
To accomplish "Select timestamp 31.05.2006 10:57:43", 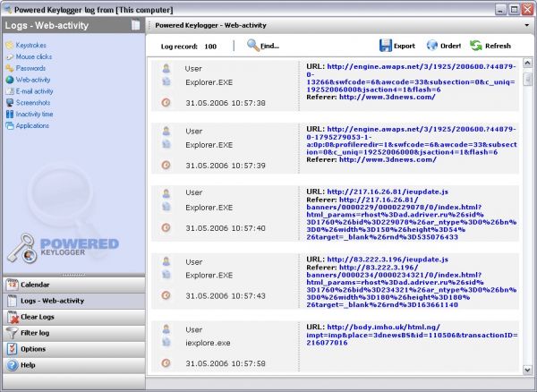I will pyautogui.click(x=226, y=296).
